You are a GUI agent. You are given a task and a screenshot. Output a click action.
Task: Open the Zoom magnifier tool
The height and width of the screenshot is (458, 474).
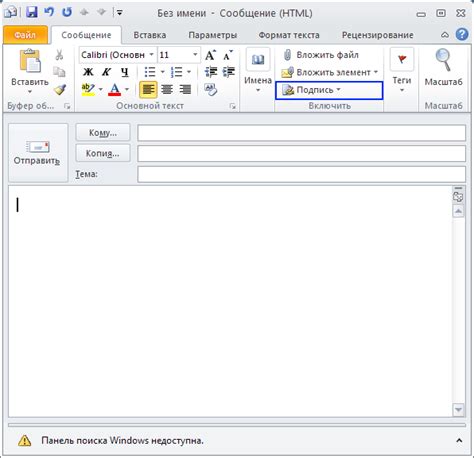coord(443,67)
